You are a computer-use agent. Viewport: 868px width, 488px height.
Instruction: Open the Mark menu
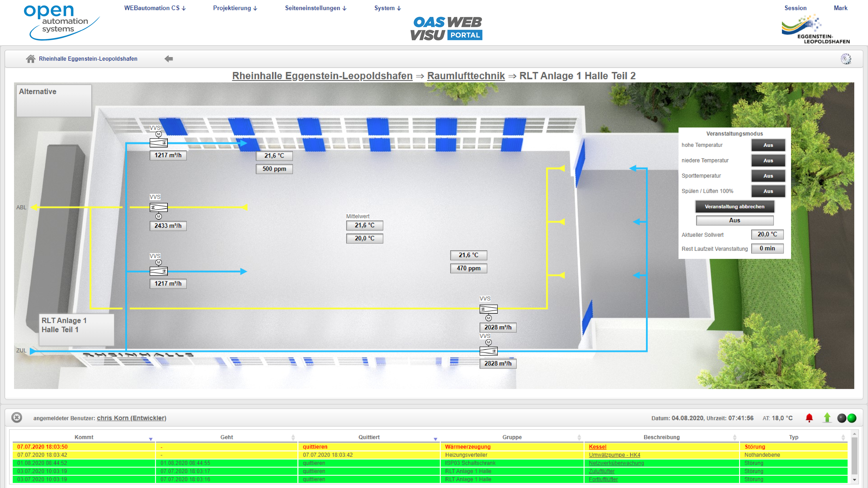tap(840, 8)
